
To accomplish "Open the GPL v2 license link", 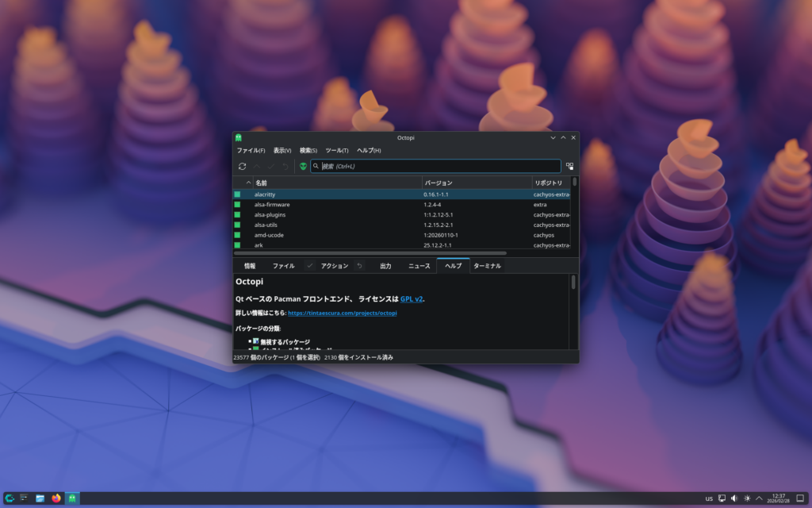I will pyautogui.click(x=411, y=299).
